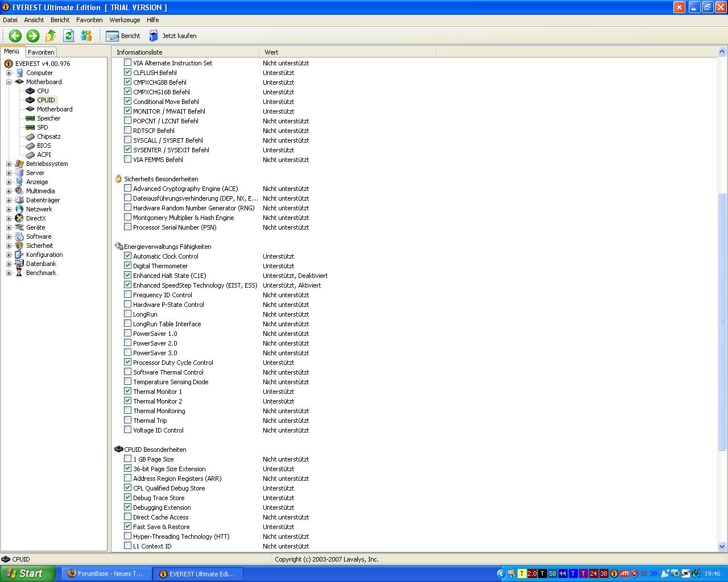Image resolution: width=728 pixels, height=582 pixels.
Task: Toggle the CLFLUSH Befehl checkbox
Action: tap(127, 72)
